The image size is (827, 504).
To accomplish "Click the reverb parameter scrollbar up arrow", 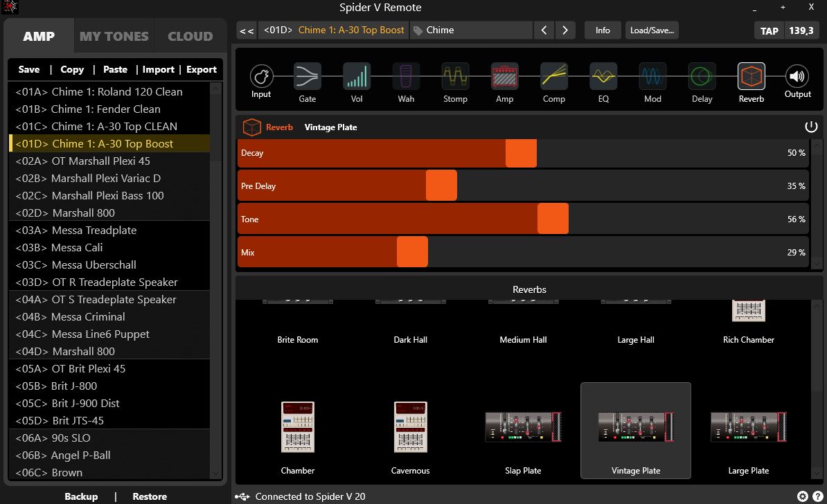I will click(x=817, y=145).
